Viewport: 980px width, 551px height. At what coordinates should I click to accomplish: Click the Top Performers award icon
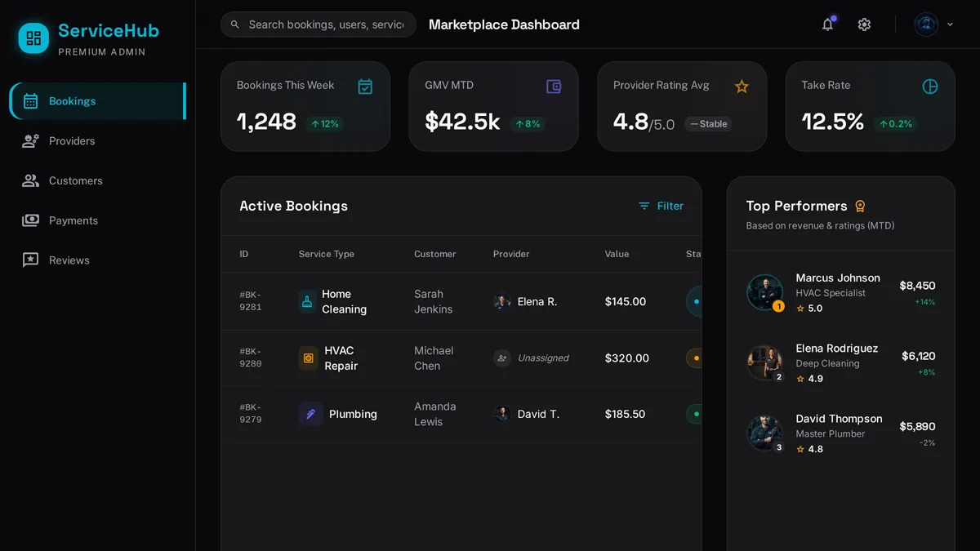click(860, 207)
